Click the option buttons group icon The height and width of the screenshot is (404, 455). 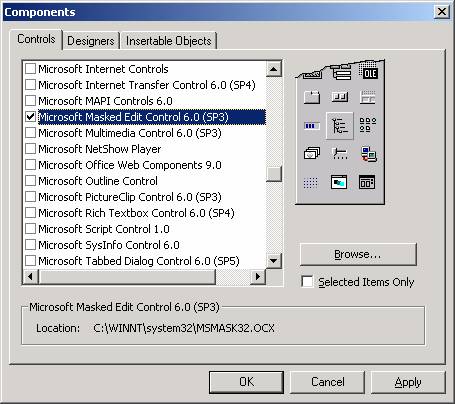click(x=368, y=125)
